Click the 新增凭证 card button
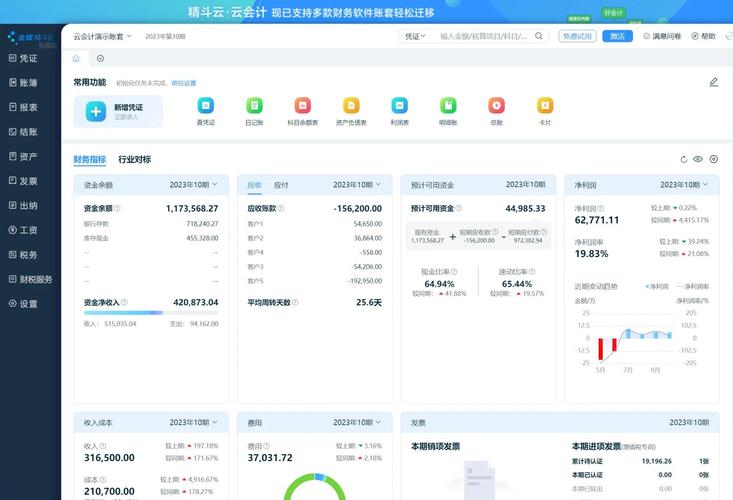 coord(118,112)
